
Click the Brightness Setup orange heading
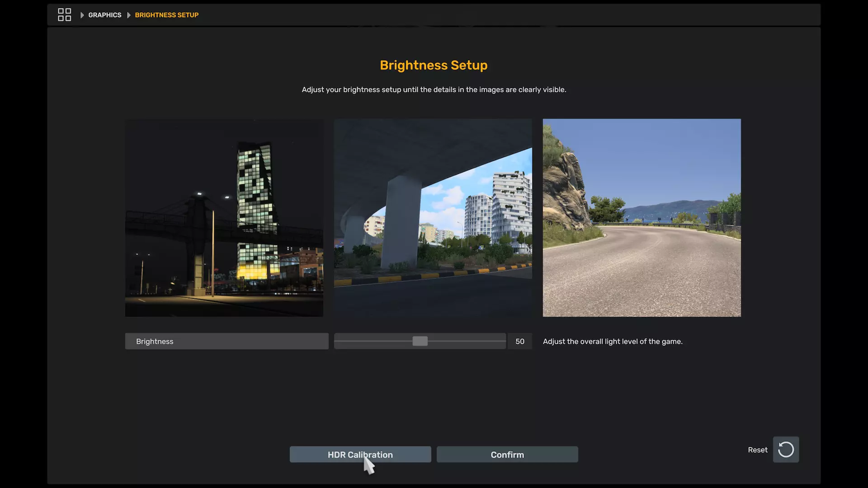[x=433, y=65]
